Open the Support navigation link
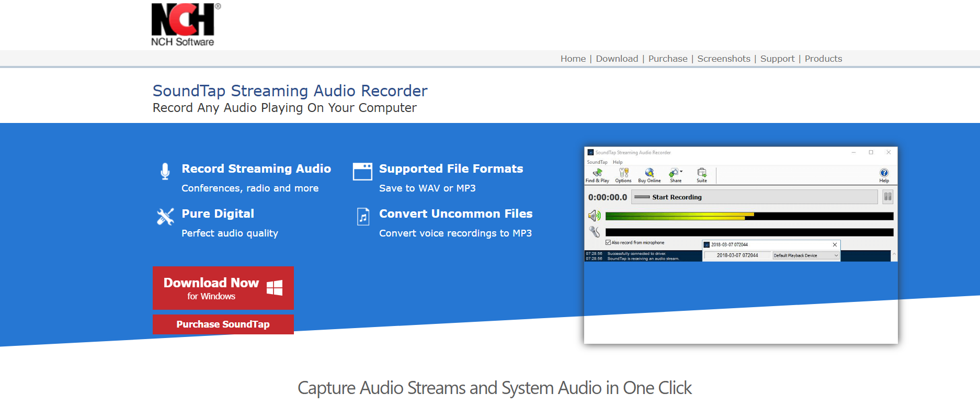Screen dimensions: 980x416 point(777,59)
